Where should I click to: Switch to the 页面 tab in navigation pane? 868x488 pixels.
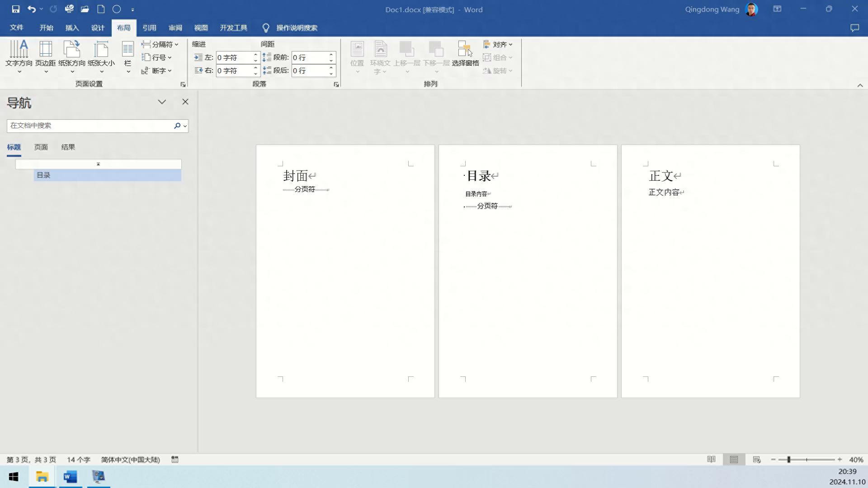pyautogui.click(x=40, y=147)
